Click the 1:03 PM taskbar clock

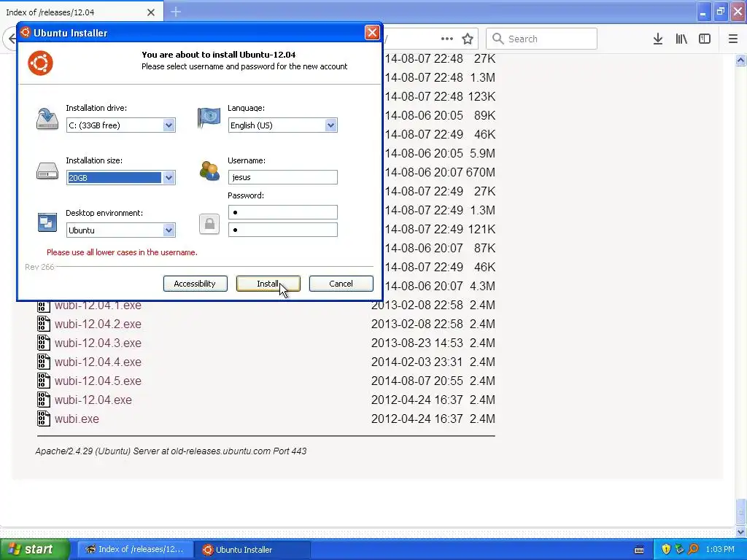[x=720, y=549]
